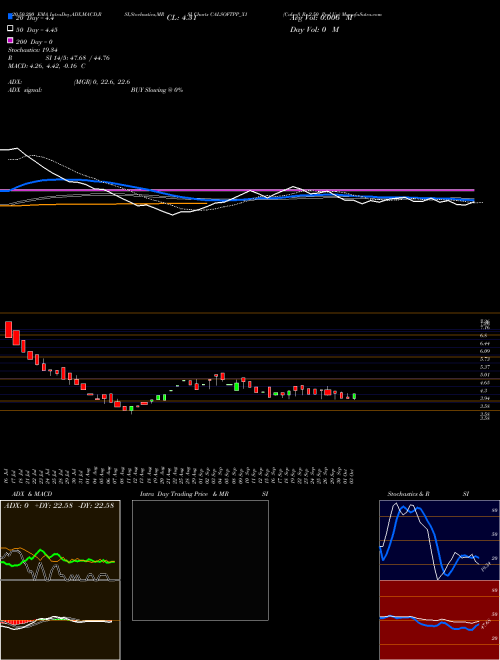Click the empty intraday trading price chart box
The width and height of the screenshot is (500, 660).
click(x=200, y=560)
